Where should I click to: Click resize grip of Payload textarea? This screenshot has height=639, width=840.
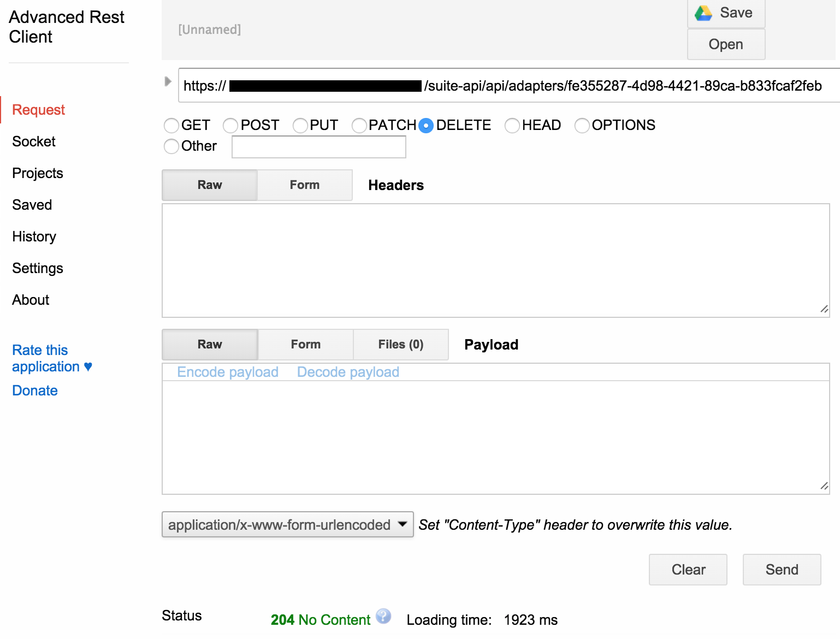coord(824,486)
